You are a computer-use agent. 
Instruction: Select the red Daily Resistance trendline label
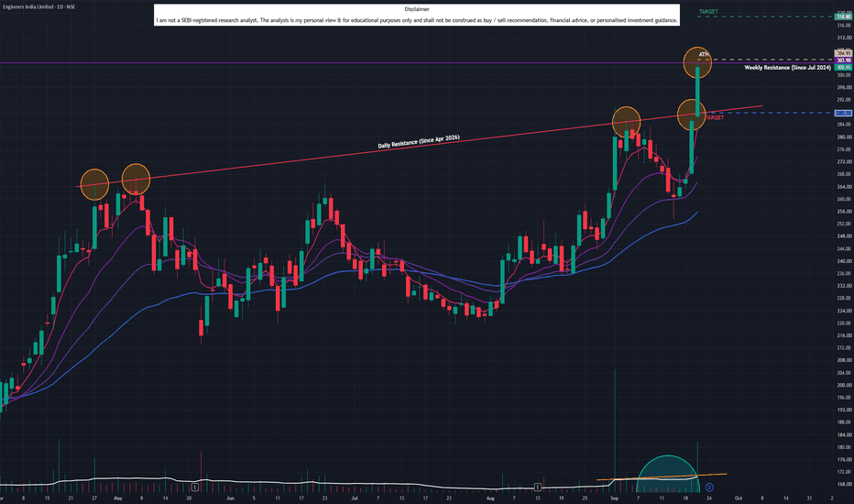(x=419, y=141)
